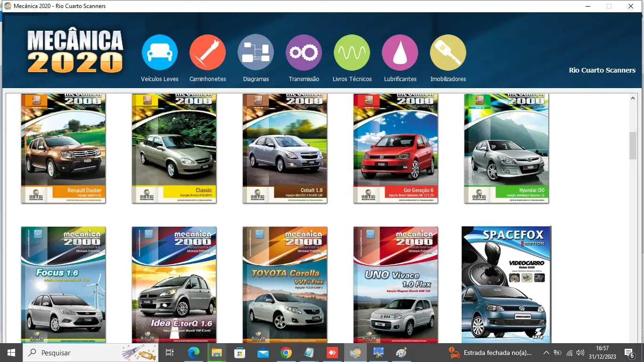
Task: Open the Veículos Leves category icon
Action: click(x=160, y=53)
